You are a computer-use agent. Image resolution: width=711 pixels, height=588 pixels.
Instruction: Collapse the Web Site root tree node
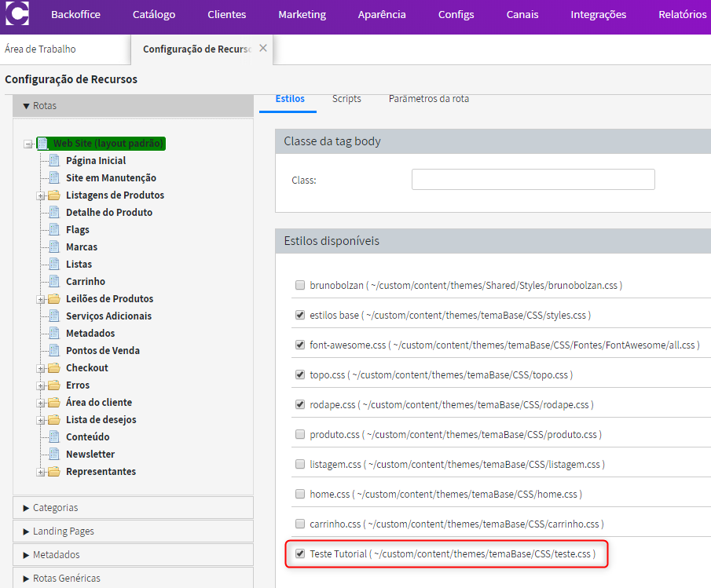(28, 144)
